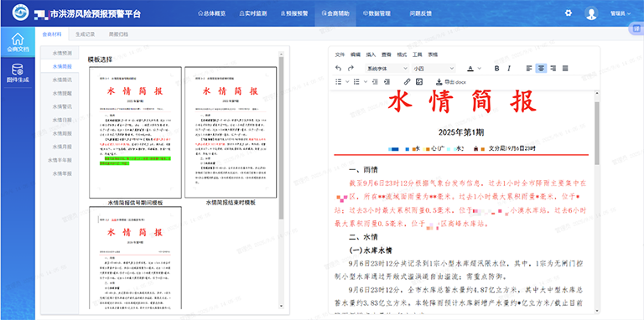Viewport: 644px width, 320px height.
Task: Open the 编辑 menu in editor
Action: coord(356,54)
